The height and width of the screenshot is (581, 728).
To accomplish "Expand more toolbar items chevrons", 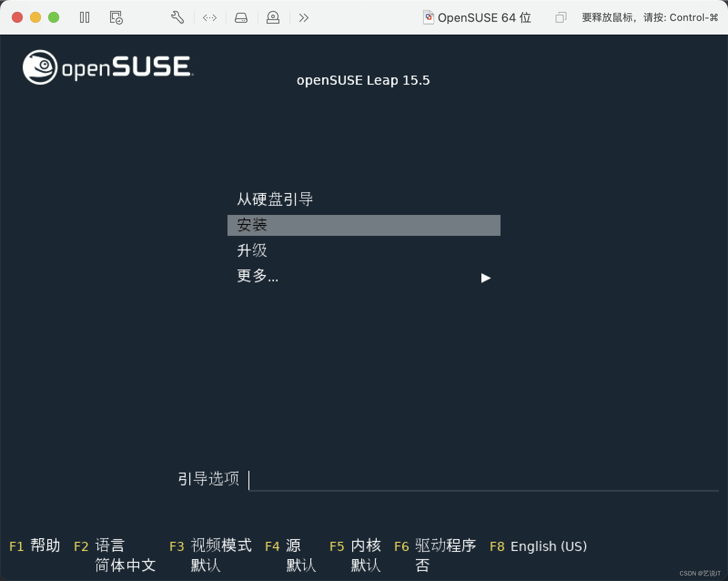I will pos(304,18).
